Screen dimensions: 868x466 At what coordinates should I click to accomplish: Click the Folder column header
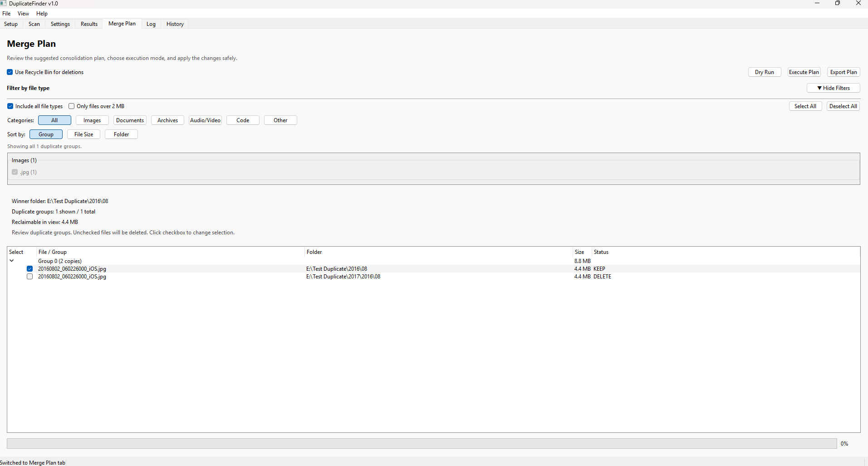[438, 252]
